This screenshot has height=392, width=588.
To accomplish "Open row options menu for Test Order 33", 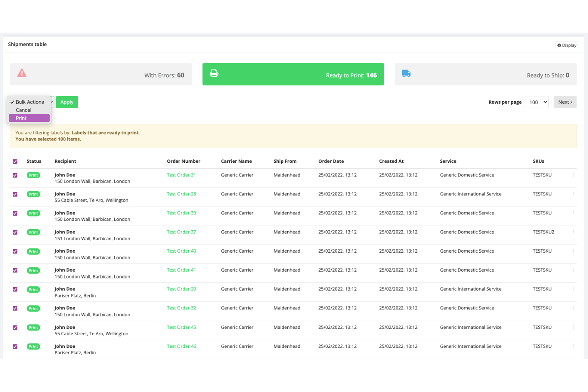I will pos(573,213).
